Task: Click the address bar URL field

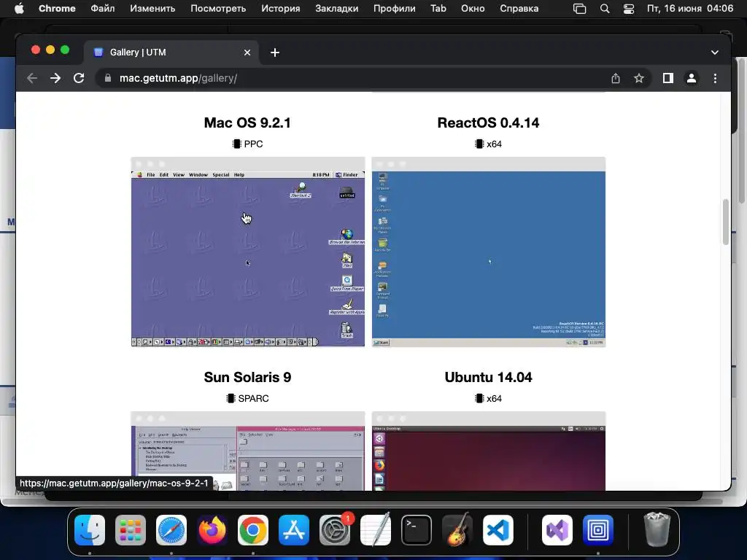Action: click(x=352, y=78)
